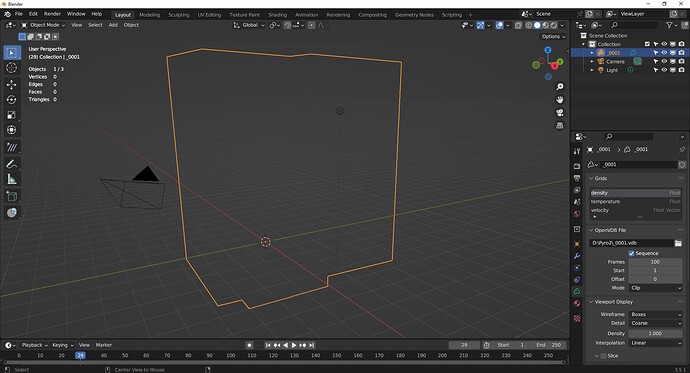The height and width of the screenshot is (373, 690).
Task: Click the pin icon in Properties header
Action: 682,150
